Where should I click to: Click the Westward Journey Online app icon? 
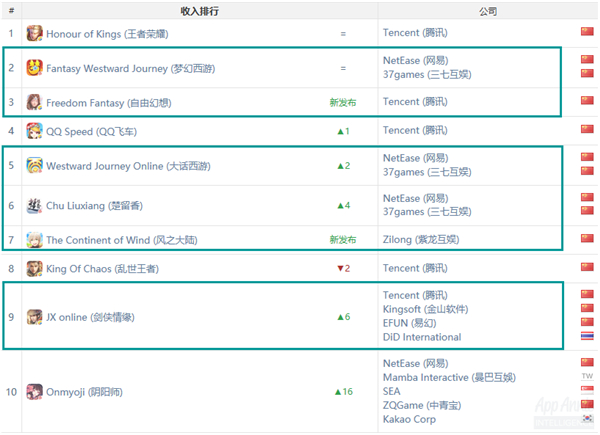[34, 165]
